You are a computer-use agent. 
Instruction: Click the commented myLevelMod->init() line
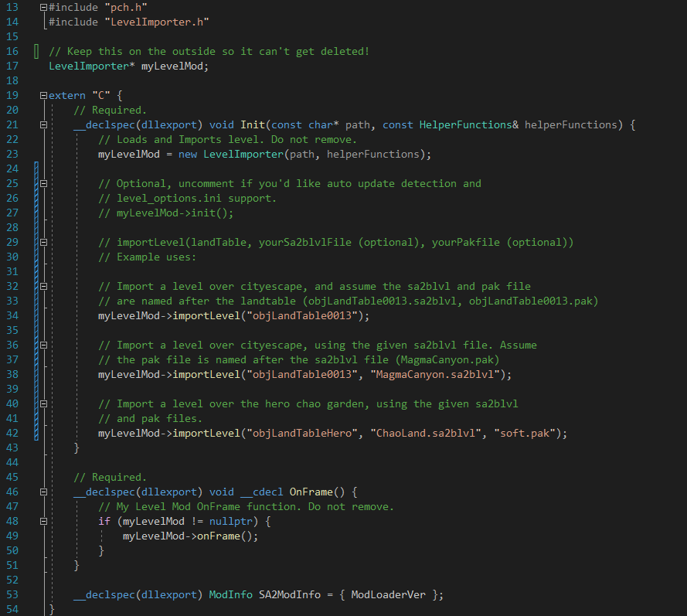(x=165, y=213)
